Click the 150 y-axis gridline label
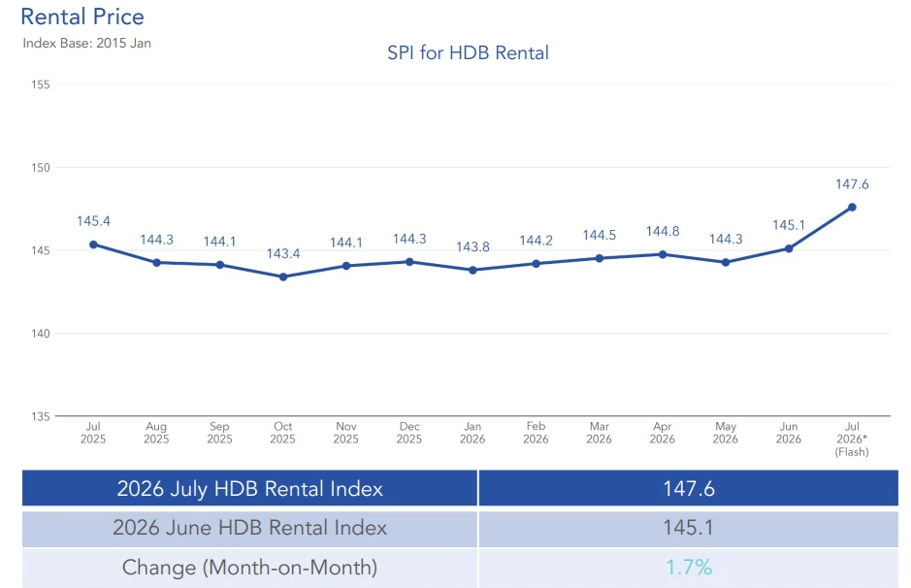 (41, 168)
